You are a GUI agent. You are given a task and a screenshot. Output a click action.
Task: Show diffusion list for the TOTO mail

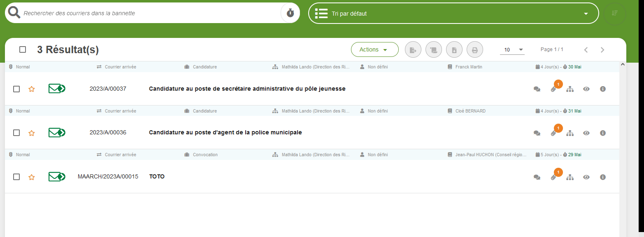coord(570,177)
